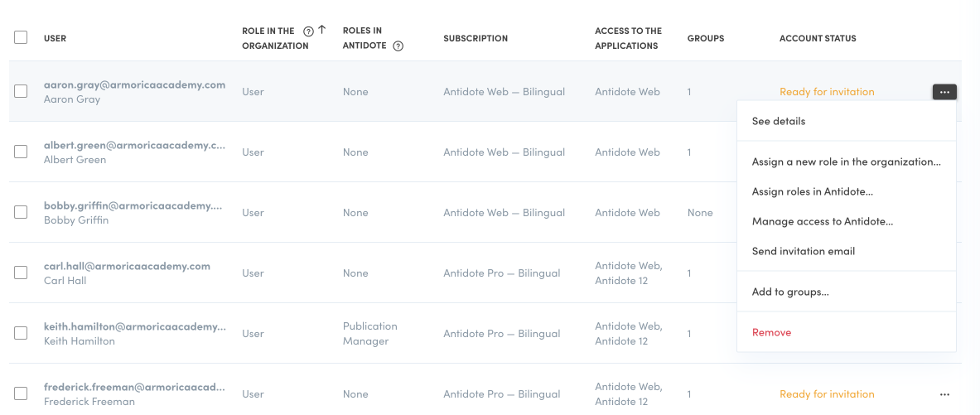Click help icon beside Roles in Antidote
This screenshot has height=415, width=980.
(x=398, y=46)
